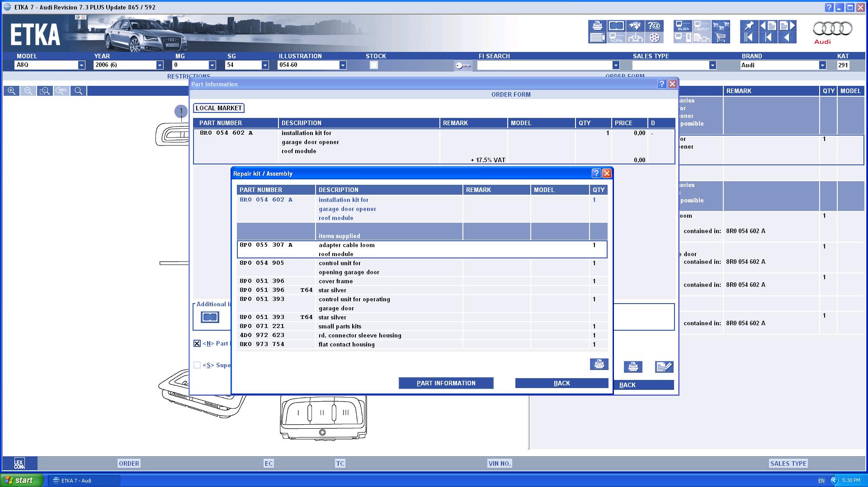868x487 pixels.
Task: Select row 8P0 054 905 control unit
Action: click(x=422, y=267)
